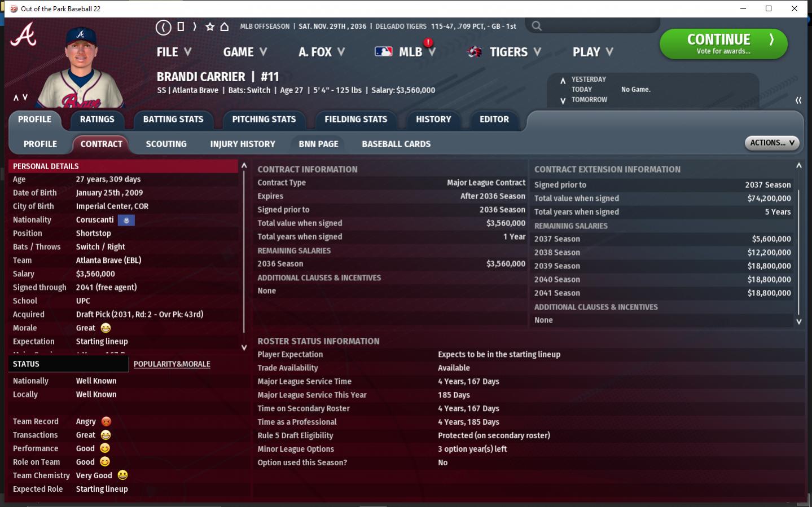Open the SCOUTING sub-tab

[166, 144]
